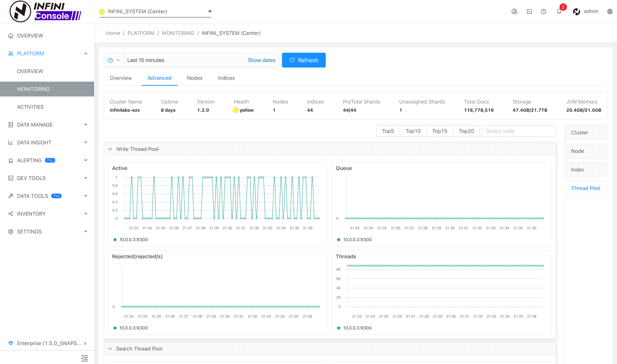Image resolution: width=617 pixels, height=364 pixels.
Task: Open the Node metrics side tab
Action: click(x=586, y=151)
